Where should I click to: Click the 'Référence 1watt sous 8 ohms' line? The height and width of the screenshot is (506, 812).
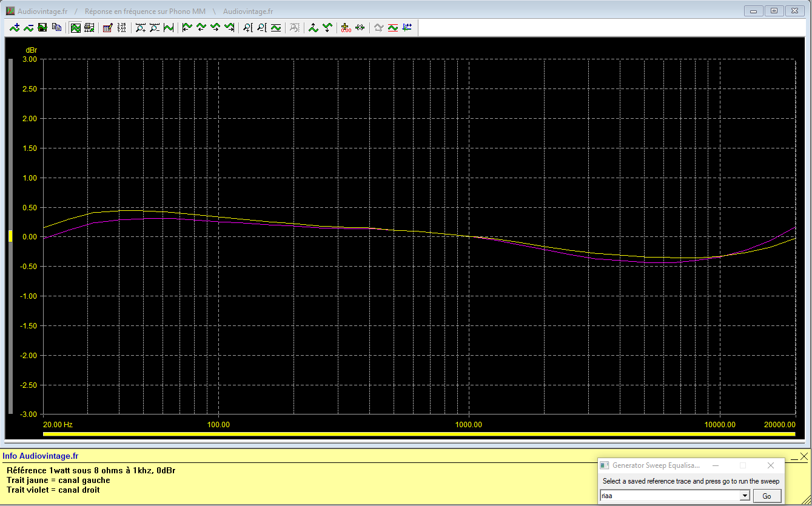coord(91,471)
